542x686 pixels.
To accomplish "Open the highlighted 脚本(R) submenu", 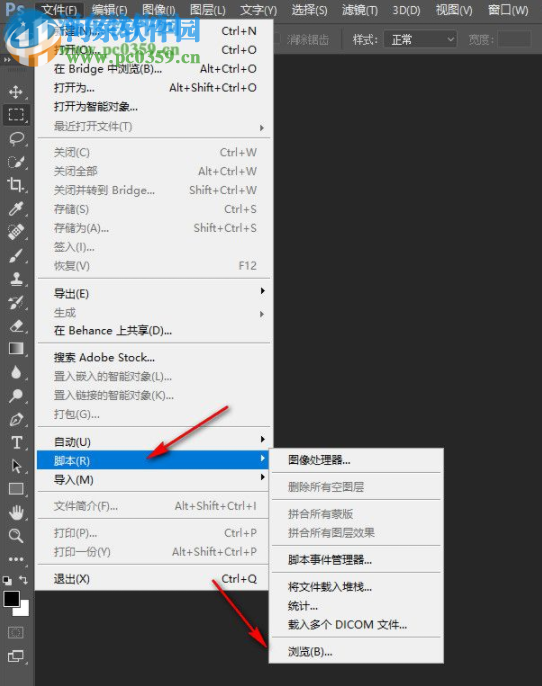I will (x=153, y=460).
